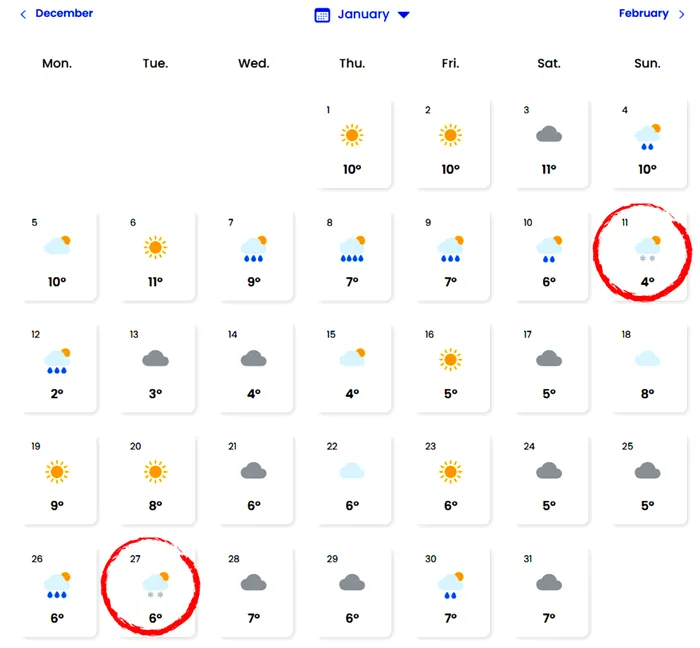Select the sunny icon on January 1
The height and width of the screenshot is (648, 700).
click(352, 135)
